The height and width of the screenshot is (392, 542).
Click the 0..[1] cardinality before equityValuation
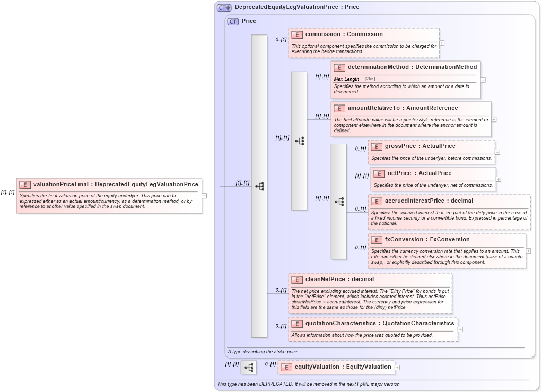point(270,364)
